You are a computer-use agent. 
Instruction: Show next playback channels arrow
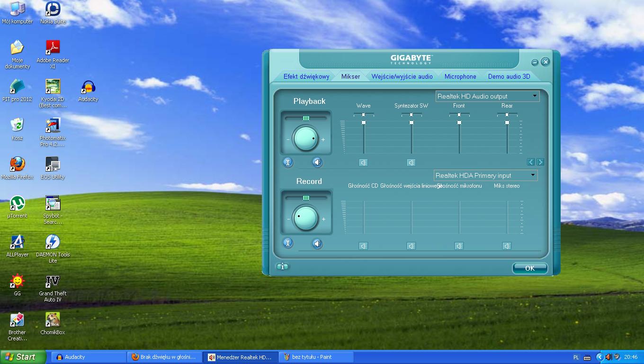540,162
